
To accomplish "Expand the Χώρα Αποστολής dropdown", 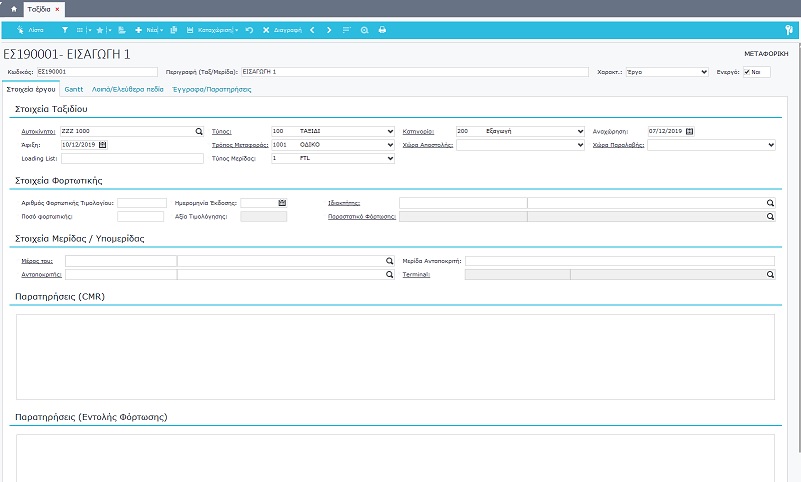I will pos(579,145).
